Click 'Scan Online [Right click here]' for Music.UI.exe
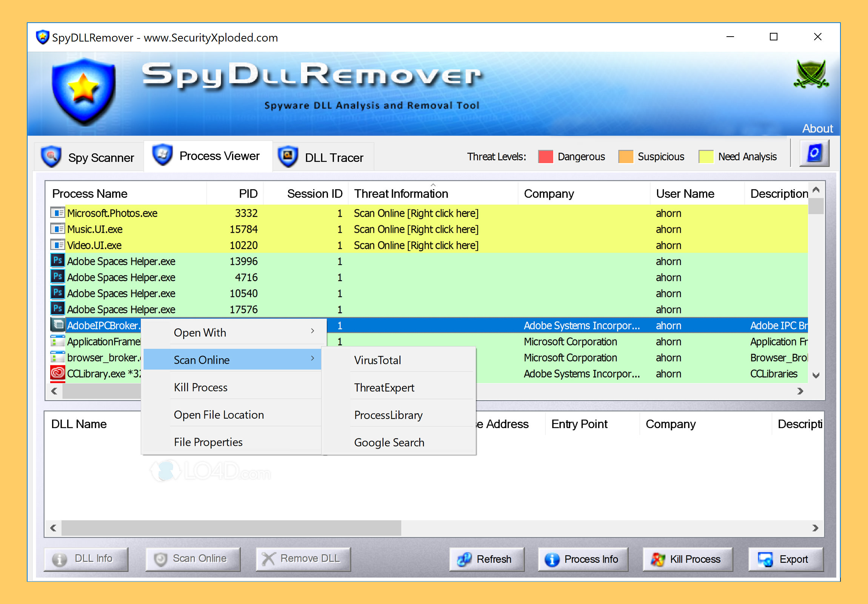 point(416,229)
